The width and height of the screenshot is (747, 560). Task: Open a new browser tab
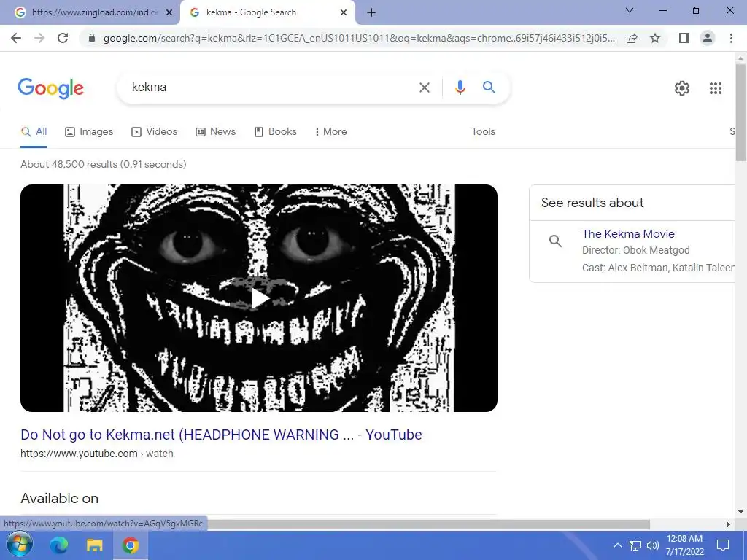[371, 12]
